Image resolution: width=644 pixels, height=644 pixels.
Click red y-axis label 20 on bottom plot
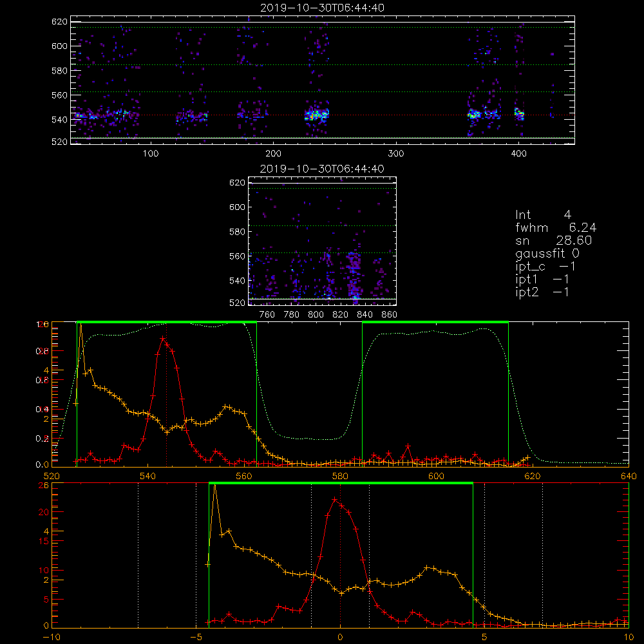tap(44, 512)
